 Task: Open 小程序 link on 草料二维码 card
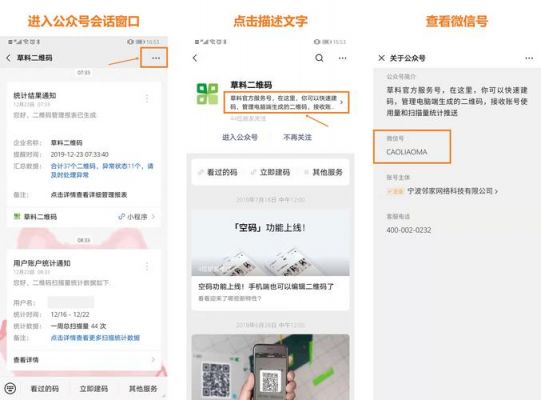136,217
